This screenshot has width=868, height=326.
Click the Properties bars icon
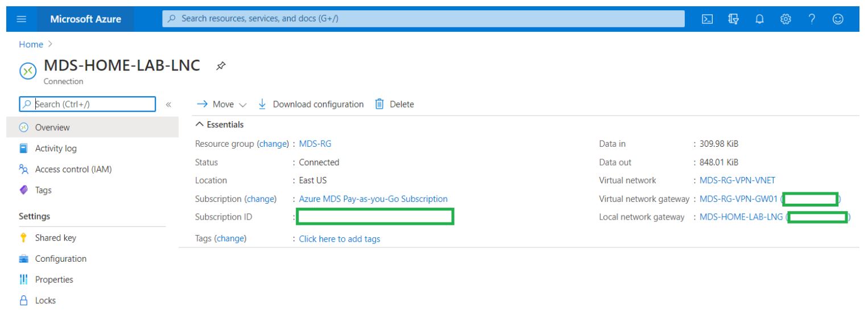point(23,279)
